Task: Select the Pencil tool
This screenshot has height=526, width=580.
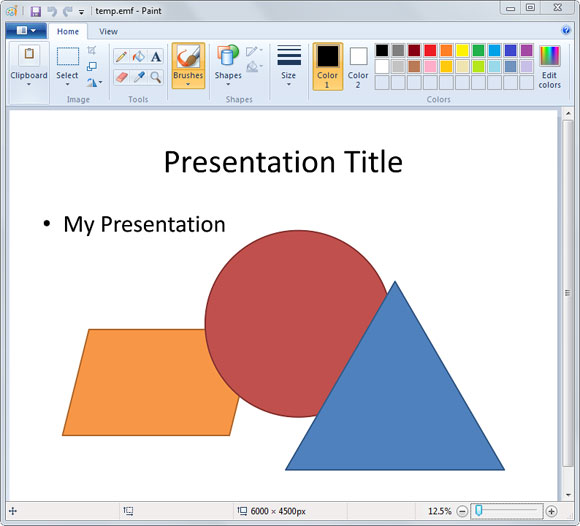Action: tap(121, 57)
